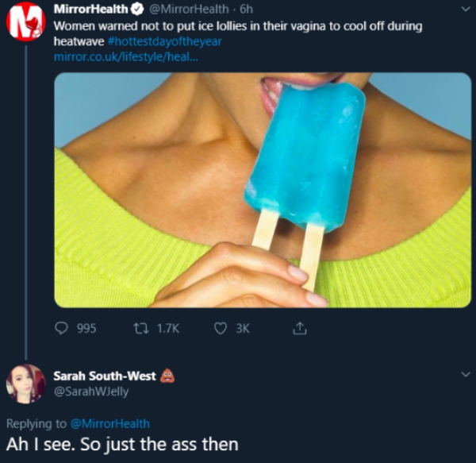Viewport: 476px width, 463px height.
Task: Click the @SarahWJelly handle
Action: coord(90,391)
